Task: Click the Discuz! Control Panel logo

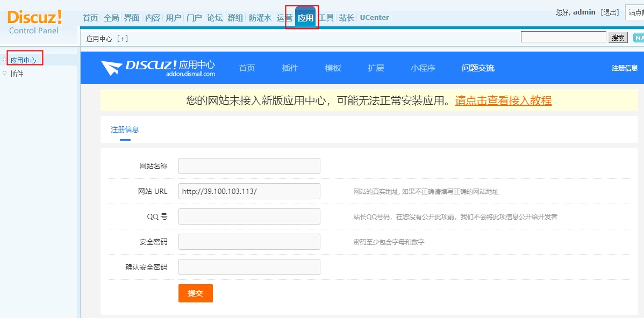Action: (x=34, y=22)
